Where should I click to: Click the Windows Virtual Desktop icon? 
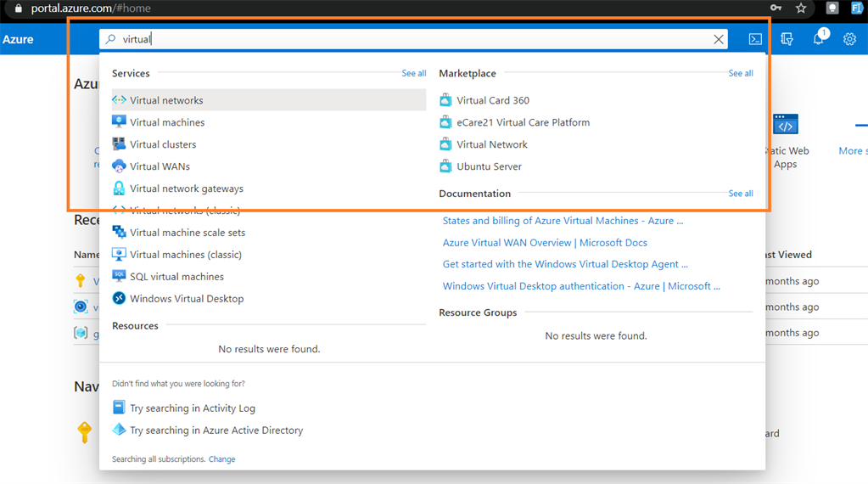119,299
